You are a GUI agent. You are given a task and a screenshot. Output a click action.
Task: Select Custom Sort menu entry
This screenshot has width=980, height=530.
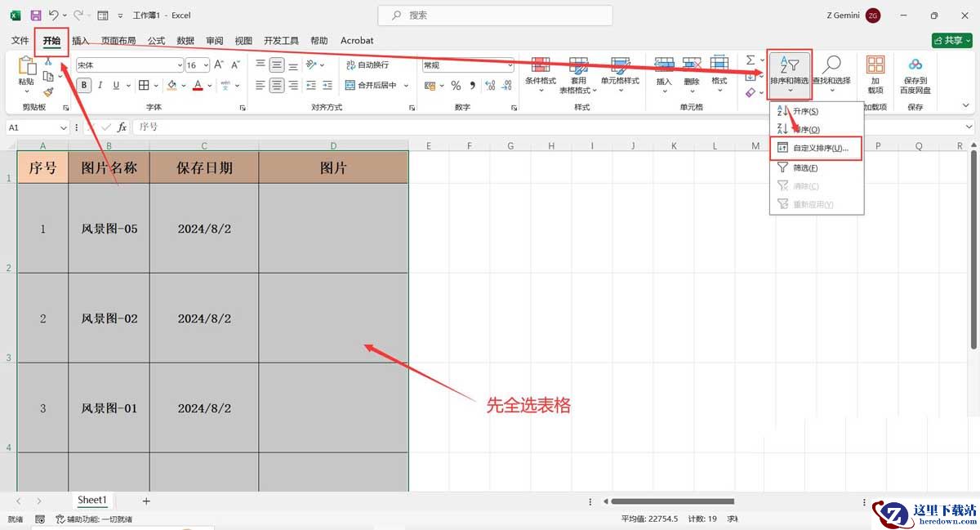click(x=816, y=149)
